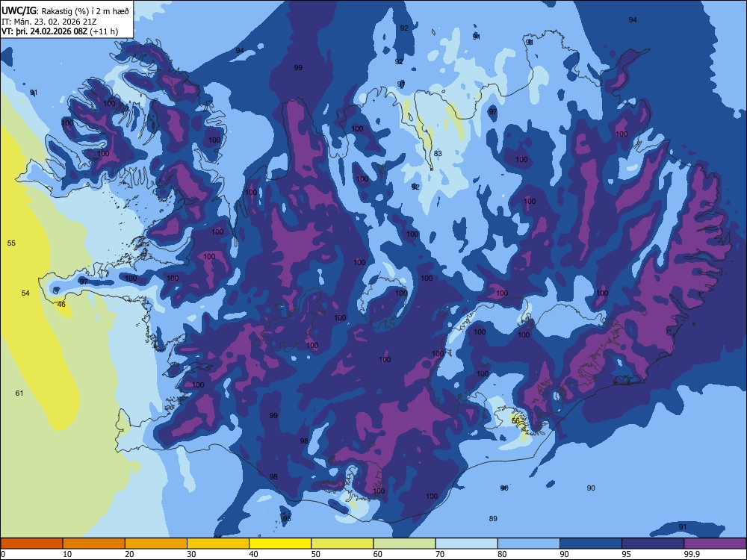The width and height of the screenshot is (747, 560).
Task: Click the humidity value 89 off the south coast
Action: pyautogui.click(x=493, y=519)
